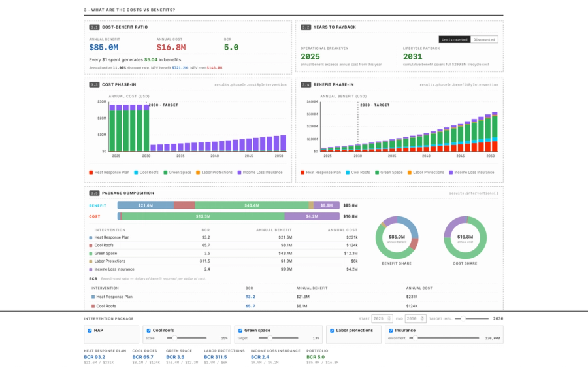Click the 3.5 badge beside Package Composition
The image size is (588, 368).
coord(94,193)
